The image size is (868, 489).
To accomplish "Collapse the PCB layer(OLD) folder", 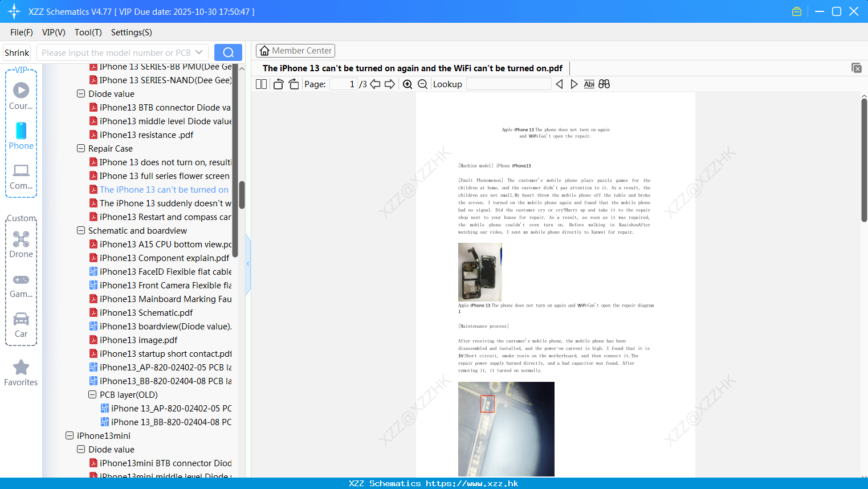I will point(92,394).
